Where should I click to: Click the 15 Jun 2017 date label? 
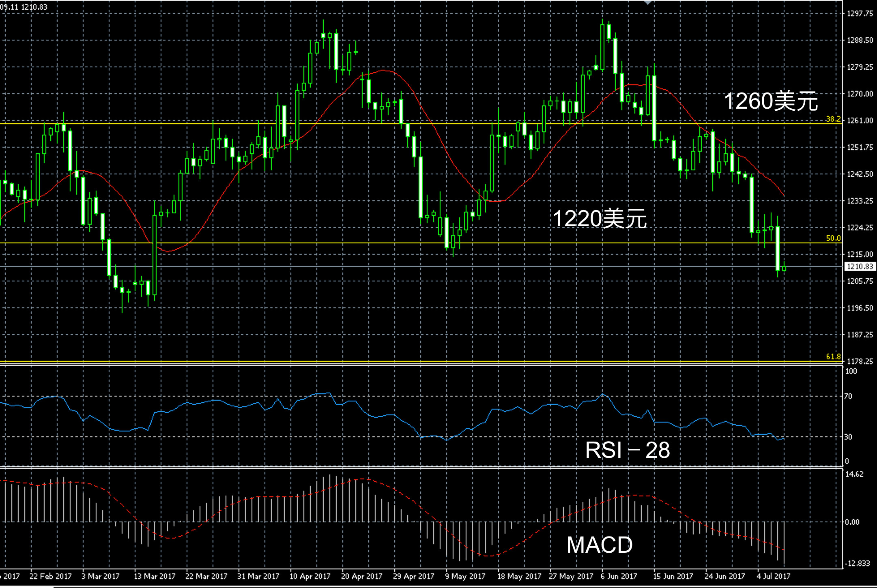tap(673, 576)
